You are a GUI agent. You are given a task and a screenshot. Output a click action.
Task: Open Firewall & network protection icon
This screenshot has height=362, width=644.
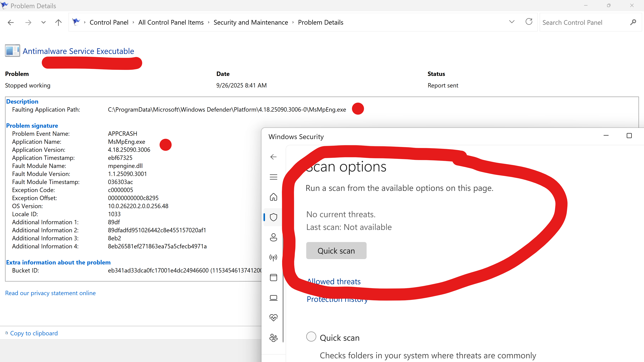(274, 257)
